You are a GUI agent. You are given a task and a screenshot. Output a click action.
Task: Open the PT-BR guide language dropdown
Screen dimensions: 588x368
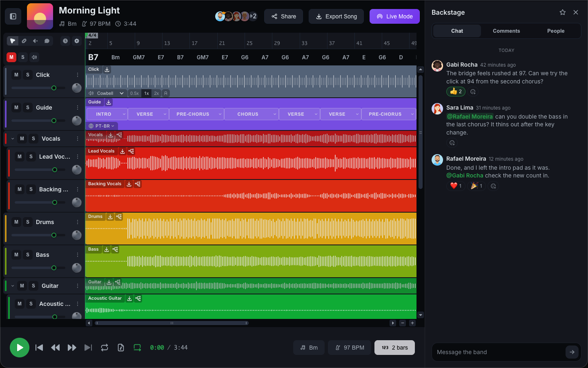[102, 126]
